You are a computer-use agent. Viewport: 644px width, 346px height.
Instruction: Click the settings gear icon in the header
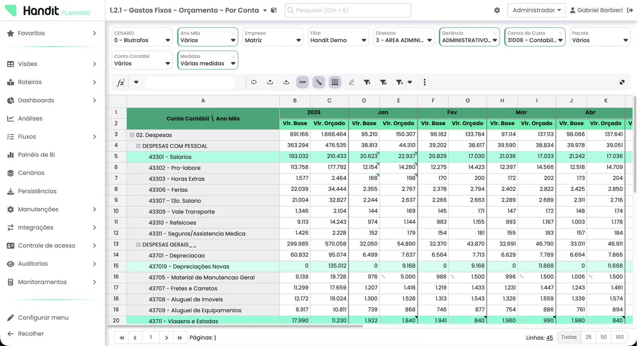click(497, 10)
